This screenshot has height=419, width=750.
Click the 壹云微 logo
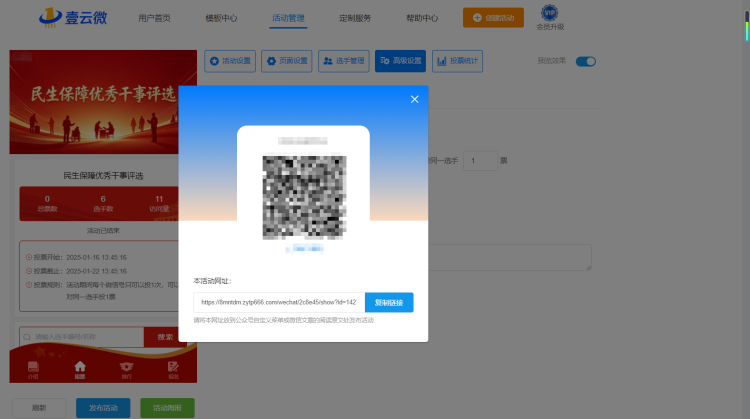[x=73, y=17]
